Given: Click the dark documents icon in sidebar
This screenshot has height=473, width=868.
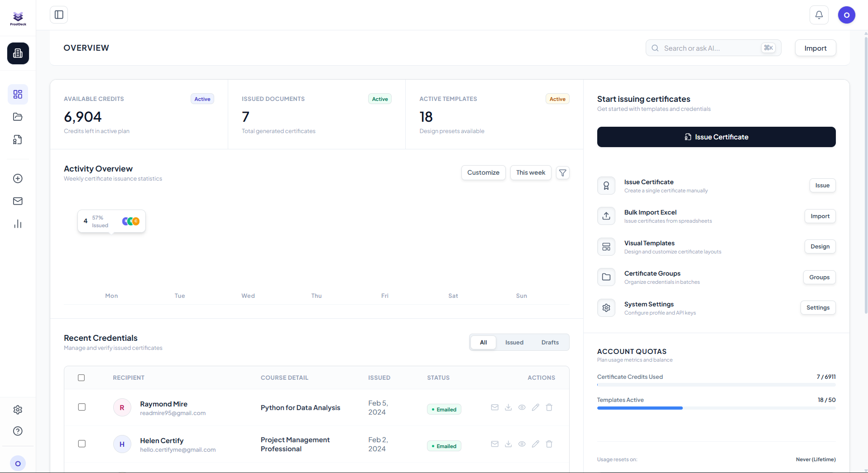Looking at the screenshot, I should [18, 53].
